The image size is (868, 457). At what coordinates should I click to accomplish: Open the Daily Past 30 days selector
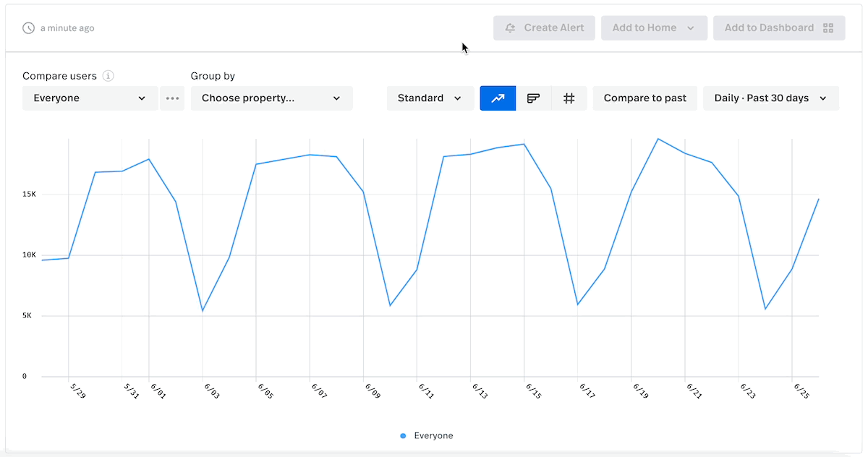tap(771, 98)
